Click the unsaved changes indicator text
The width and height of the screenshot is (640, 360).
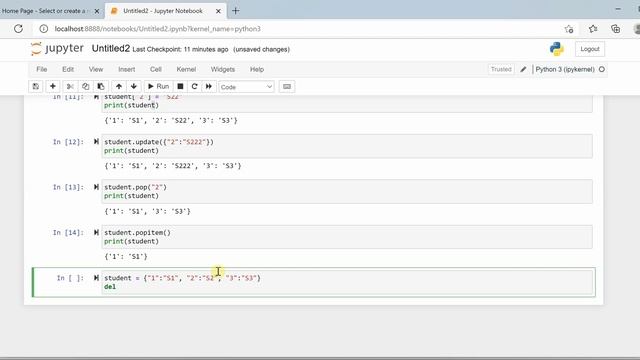coord(262,49)
